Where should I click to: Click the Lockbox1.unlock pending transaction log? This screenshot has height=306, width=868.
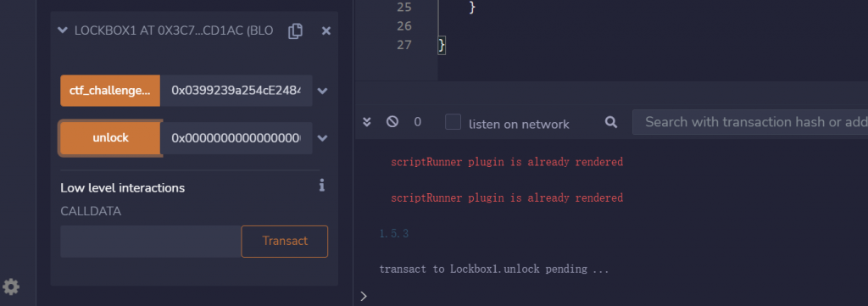point(494,270)
